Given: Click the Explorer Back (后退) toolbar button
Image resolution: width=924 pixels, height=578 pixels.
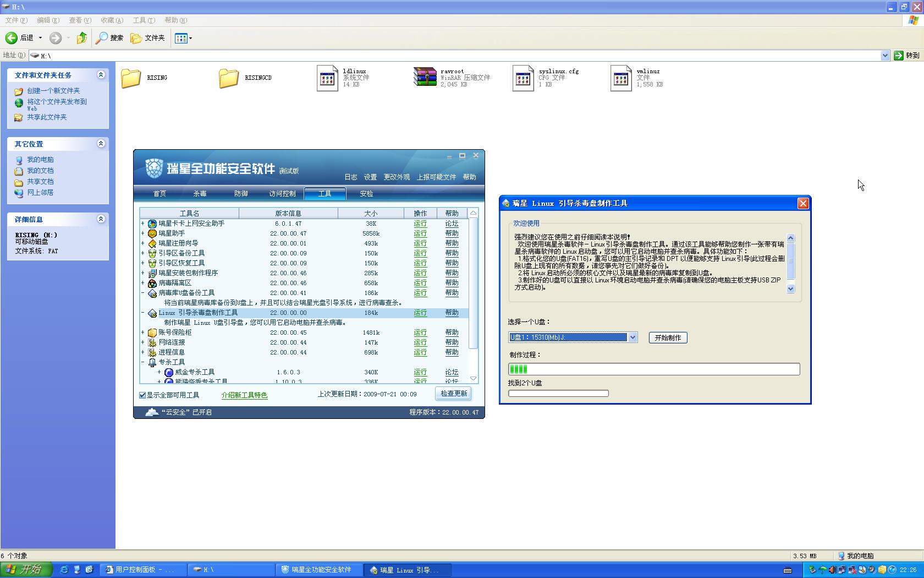Looking at the screenshot, I should (x=19, y=38).
